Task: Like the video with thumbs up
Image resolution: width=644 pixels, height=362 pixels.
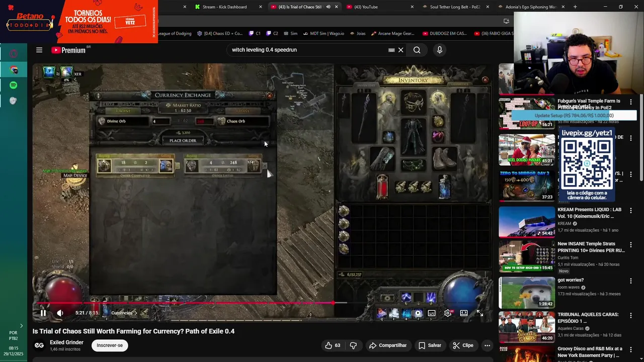Action: pos(333,345)
